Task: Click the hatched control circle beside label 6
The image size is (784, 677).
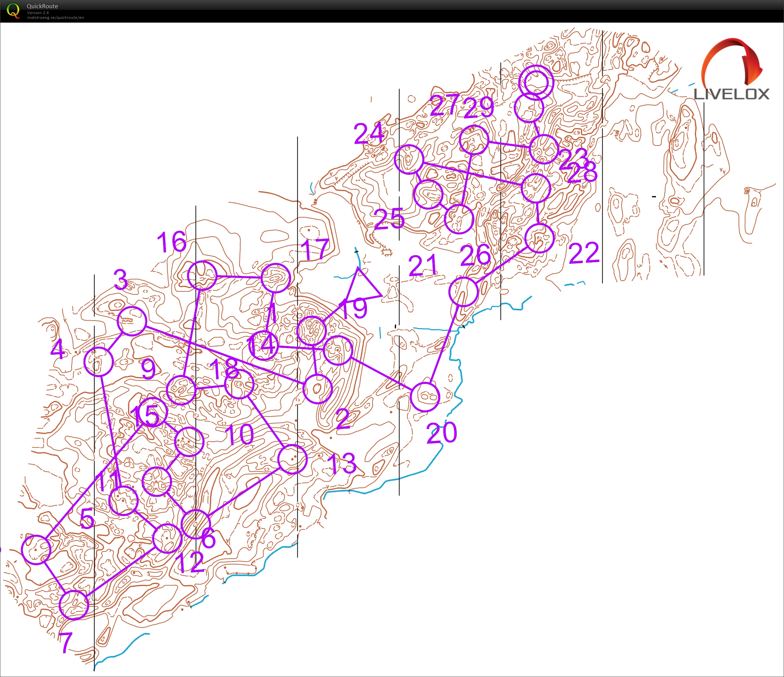Action: click(x=195, y=524)
